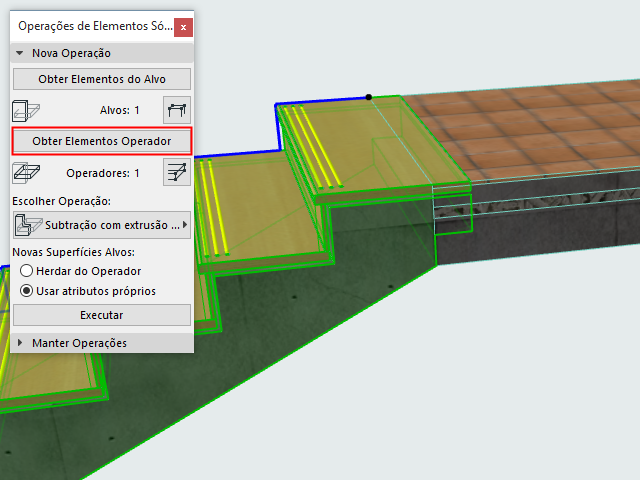Click the black node on stair edge

click(369, 97)
